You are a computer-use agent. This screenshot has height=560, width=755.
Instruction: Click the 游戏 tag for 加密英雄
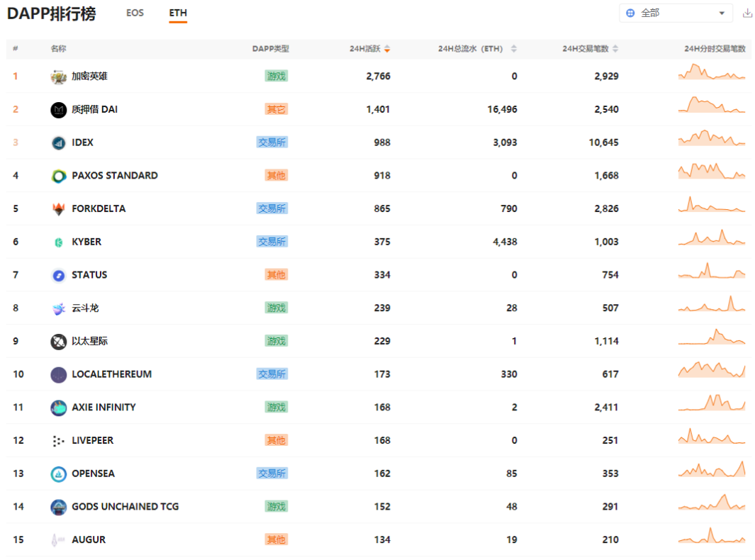[x=276, y=76]
